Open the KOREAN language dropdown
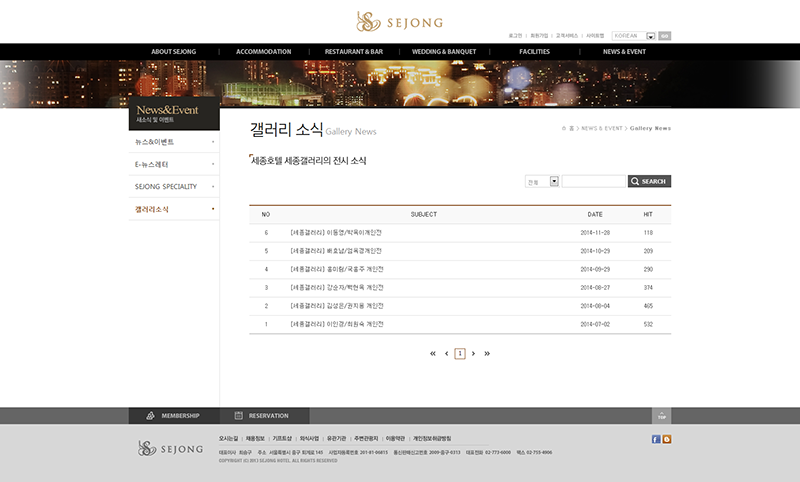This screenshot has height=482, width=800. coord(634,36)
